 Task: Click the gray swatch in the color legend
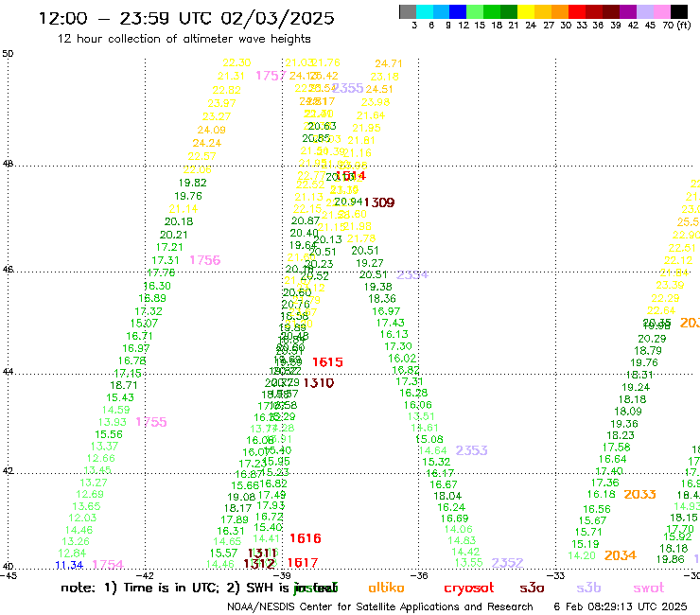click(x=408, y=11)
